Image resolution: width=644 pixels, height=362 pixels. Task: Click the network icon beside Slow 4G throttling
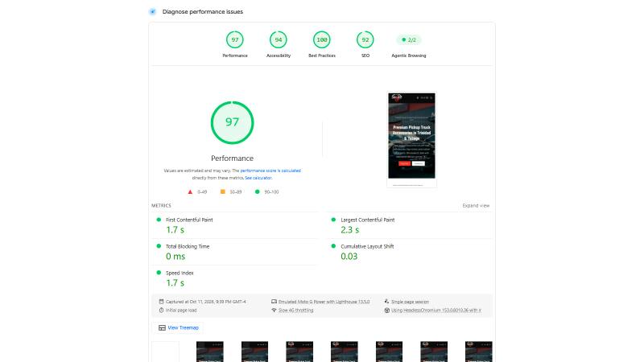(274, 311)
